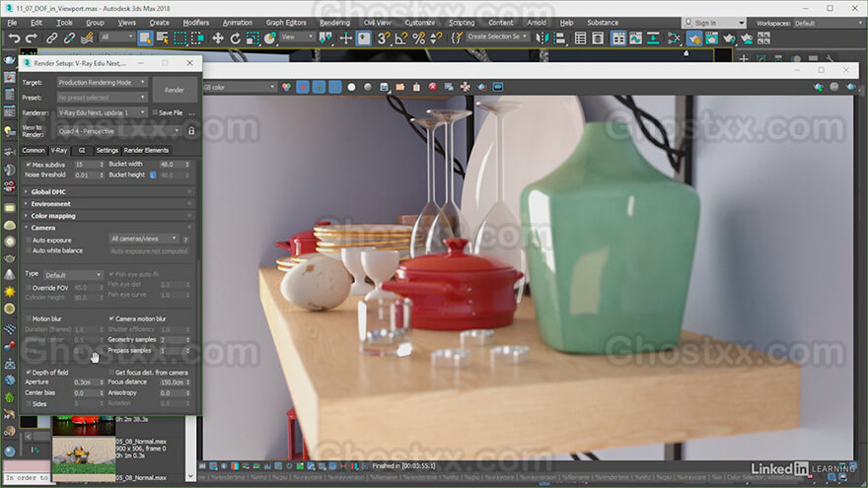The height and width of the screenshot is (488, 868).
Task: Open the Target rendering mode dropdown
Action: [x=102, y=82]
